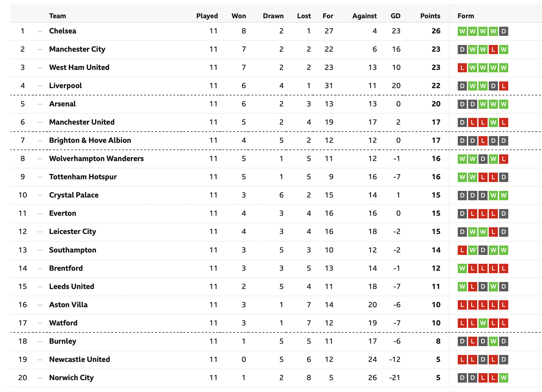Open the Tottenham Hotspur team link
The height and width of the screenshot is (392, 542).
(x=83, y=177)
